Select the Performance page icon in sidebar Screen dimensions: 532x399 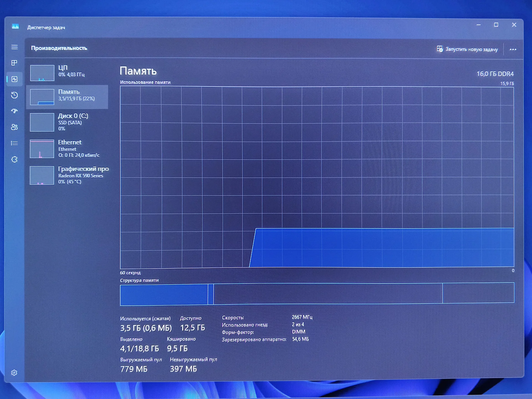coord(14,79)
